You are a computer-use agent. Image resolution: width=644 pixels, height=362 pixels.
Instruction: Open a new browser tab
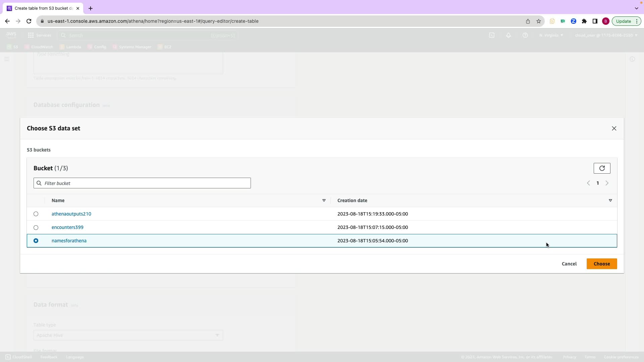coord(90,8)
